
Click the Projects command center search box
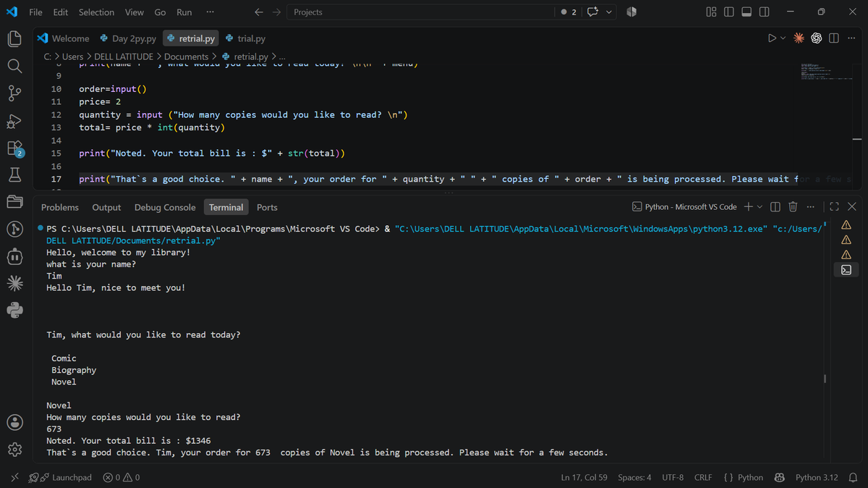(421, 12)
